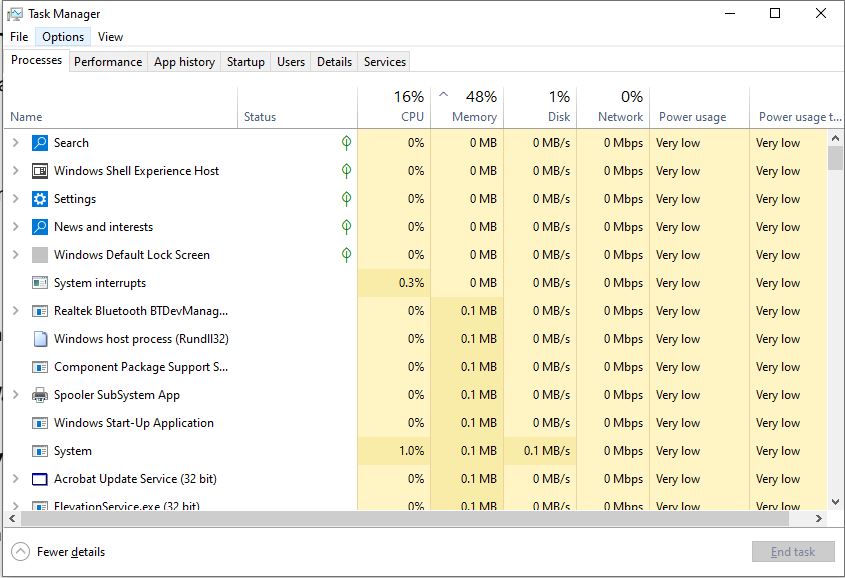
Task: Switch to the Startup tab
Action: click(246, 62)
